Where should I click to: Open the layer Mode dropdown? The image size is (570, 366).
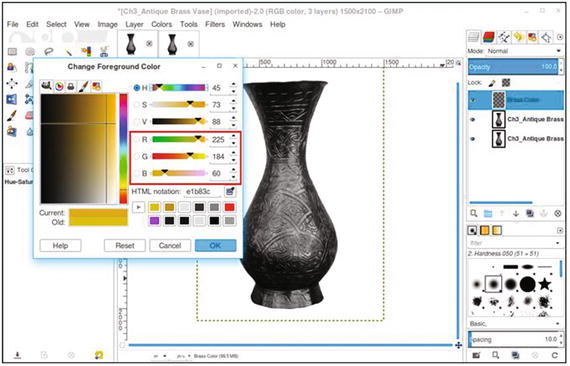pos(525,51)
